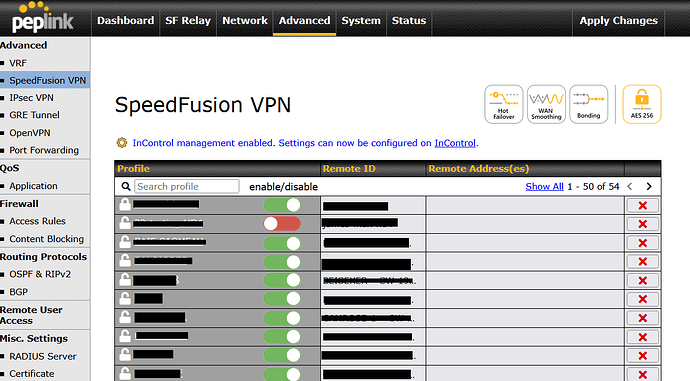Image resolution: width=690 pixels, height=381 pixels.
Task: Click the Hot Failover icon
Action: pos(503,104)
